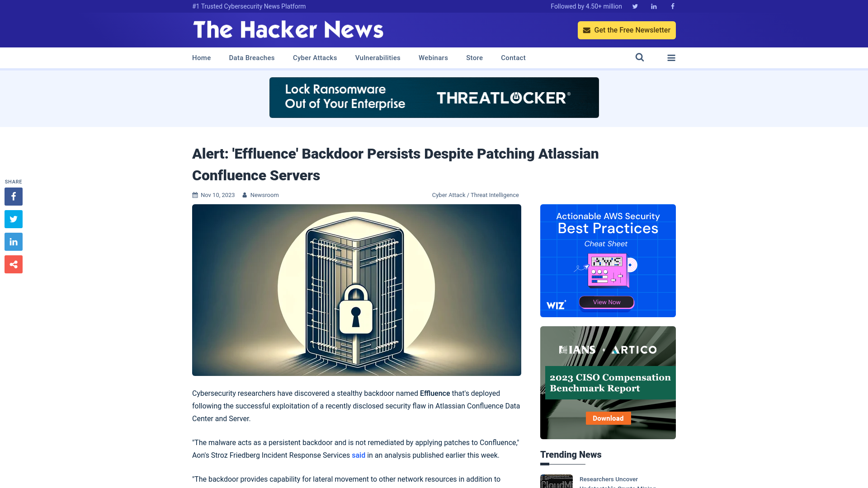
Task: Click the 'Get the Free Newsletter' button
Action: click(627, 30)
